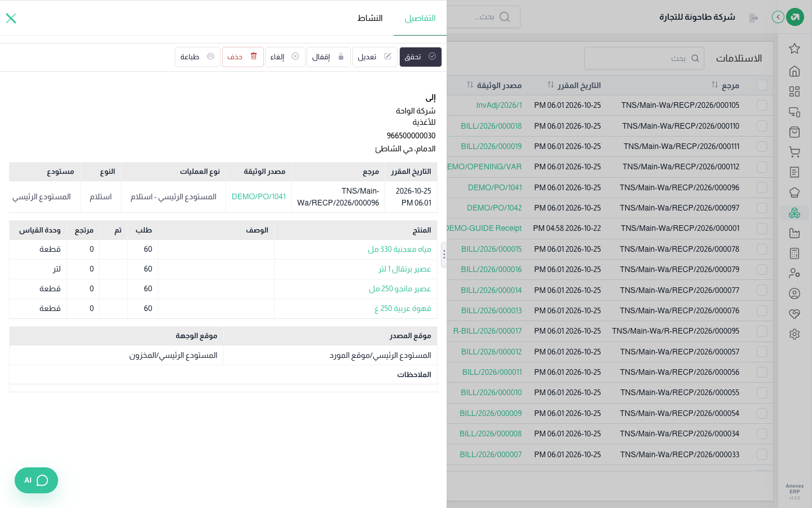Open the factory chart icon in sidebar
Screen dimensions: 812x508
[x=795, y=233]
